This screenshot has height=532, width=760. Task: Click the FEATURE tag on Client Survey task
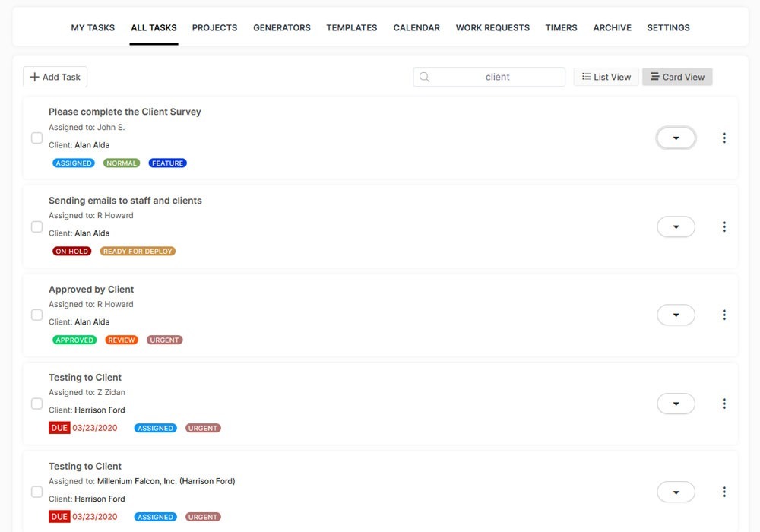167,163
